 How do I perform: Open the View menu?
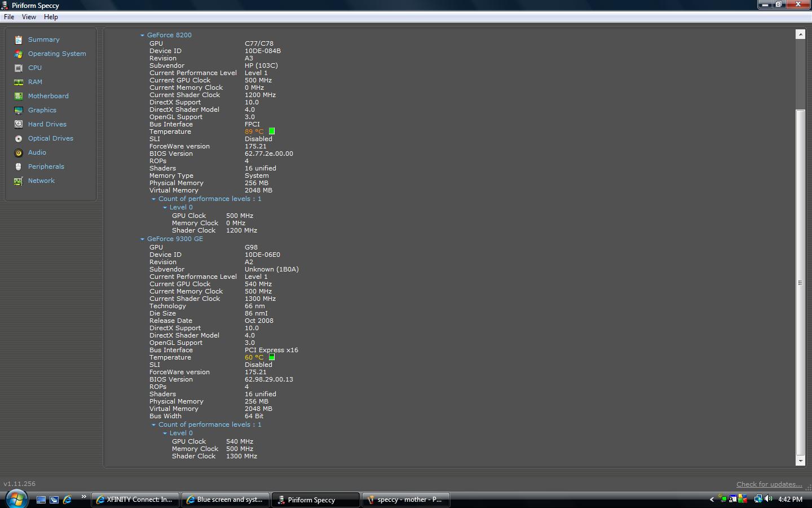pyautogui.click(x=29, y=17)
